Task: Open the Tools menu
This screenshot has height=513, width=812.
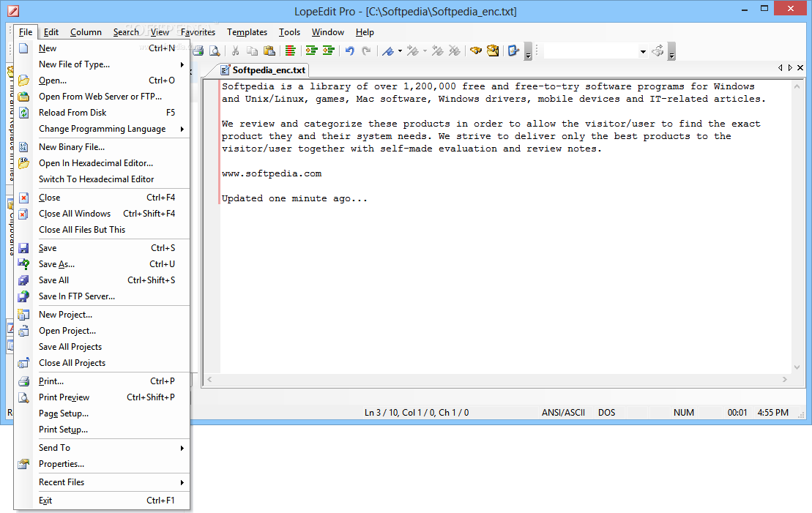Action: pos(289,32)
